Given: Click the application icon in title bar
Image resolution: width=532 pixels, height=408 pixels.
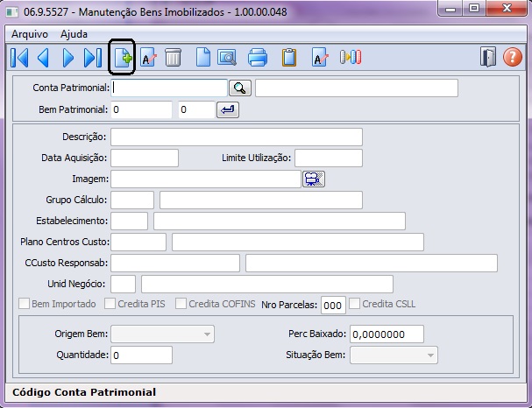Looking at the screenshot, I should [x=12, y=12].
